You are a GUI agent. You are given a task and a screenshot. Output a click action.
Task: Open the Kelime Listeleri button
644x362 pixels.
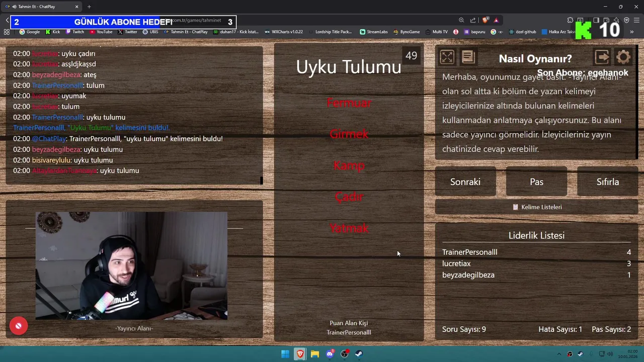point(537,207)
